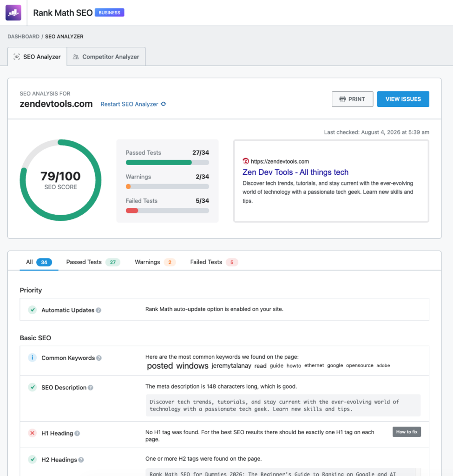This screenshot has height=476, width=453.
Task: Click the BUSINESS badge next to Rank Math SEO
Action: coord(110,13)
